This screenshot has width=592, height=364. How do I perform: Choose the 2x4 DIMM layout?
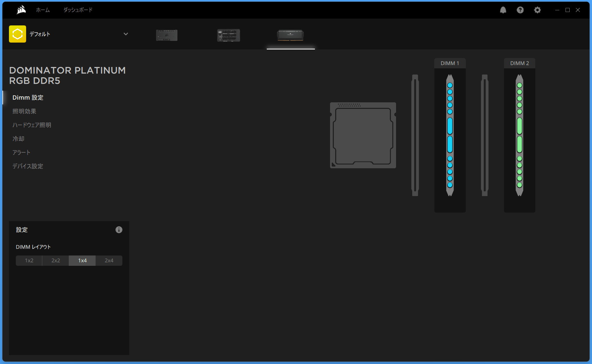tap(109, 261)
